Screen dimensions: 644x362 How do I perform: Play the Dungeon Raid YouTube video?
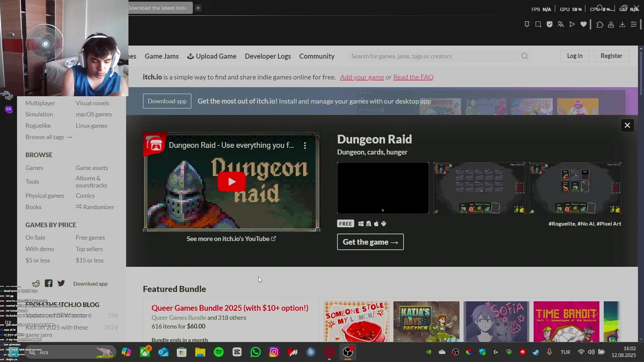point(231,182)
